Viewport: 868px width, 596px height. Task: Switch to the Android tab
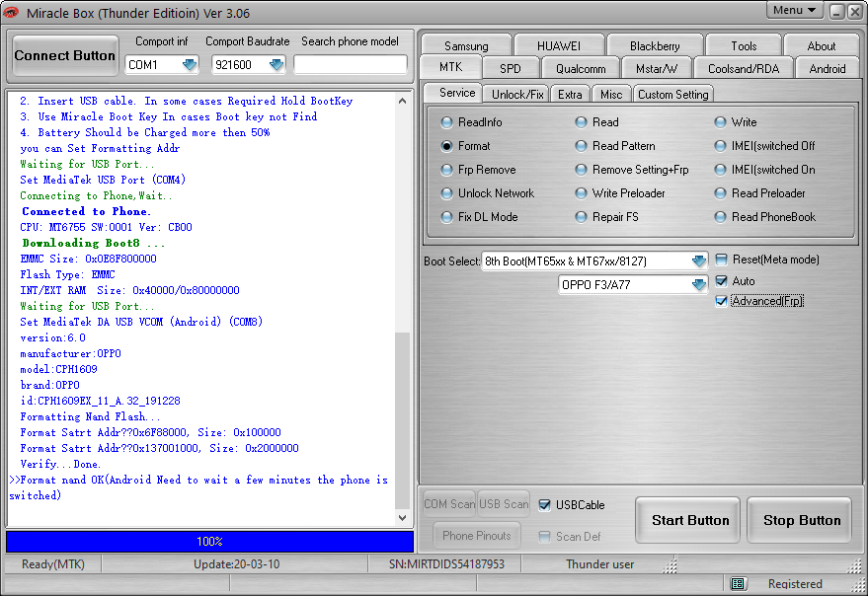[x=828, y=69]
